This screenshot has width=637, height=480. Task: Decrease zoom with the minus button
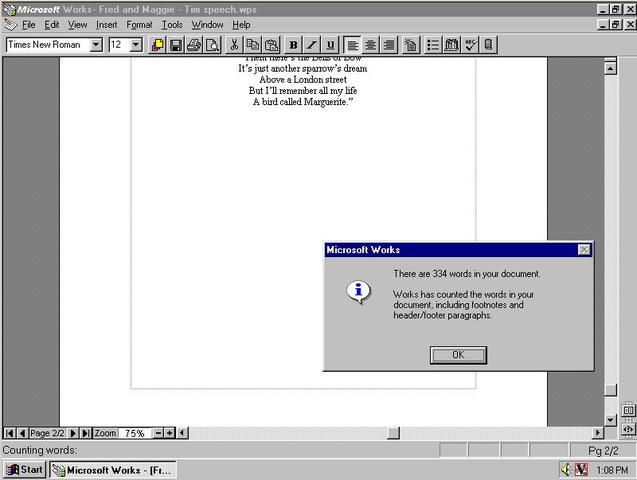pos(158,433)
